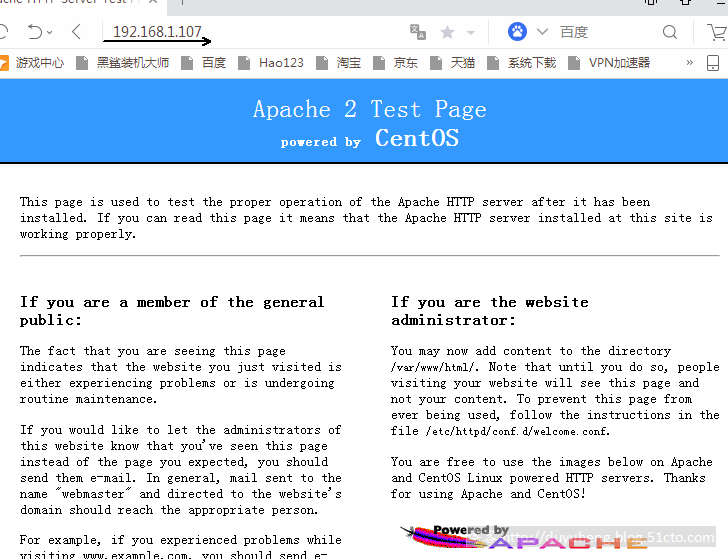Click the "/etc/httpd/conf.d/welcome.conf" file path

click(x=518, y=431)
